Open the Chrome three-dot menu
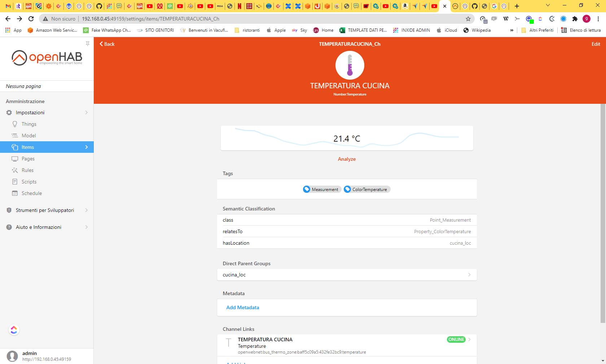This screenshot has width=606, height=364. (x=598, y=19)
